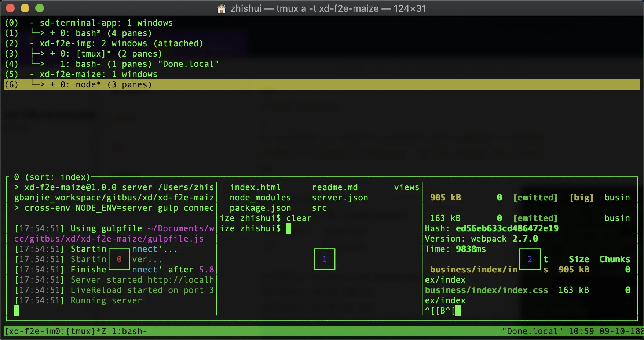The height and width of the screenshot is (340, 644).
Task: Click pane number 1 box in preview
Action: tap(325, 259)
